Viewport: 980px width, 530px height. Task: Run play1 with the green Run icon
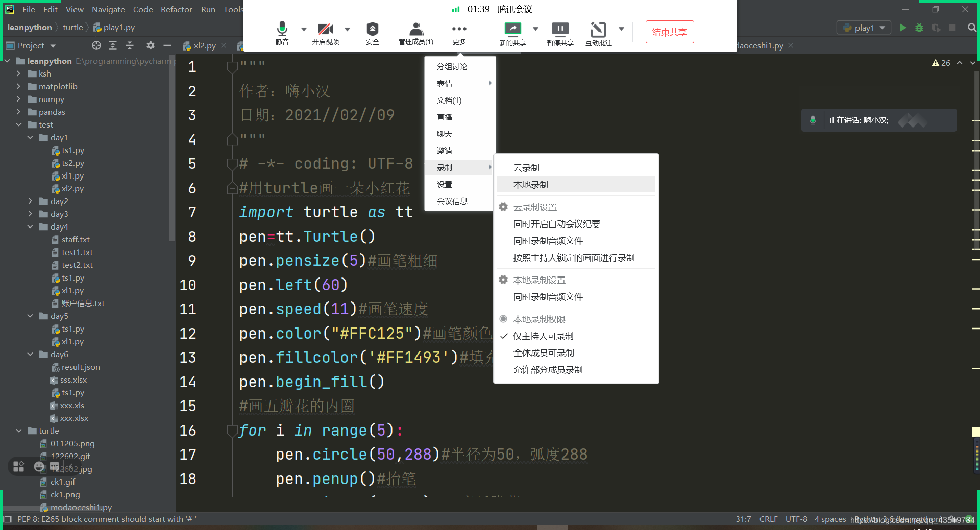(902, 28)
